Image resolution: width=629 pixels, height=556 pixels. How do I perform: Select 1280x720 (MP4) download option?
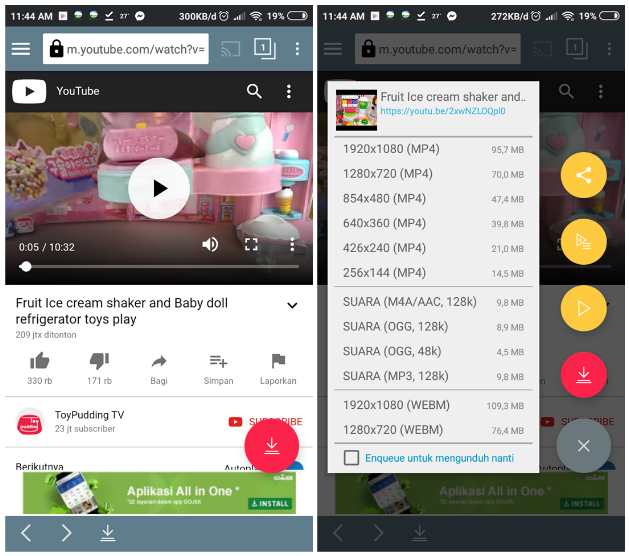(x=433, y=174)
